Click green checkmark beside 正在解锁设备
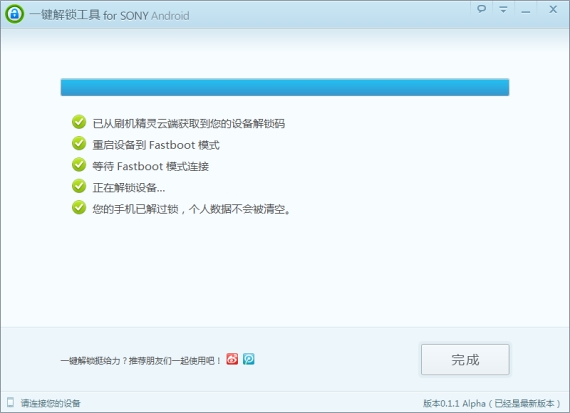 [x=79, y=186]
